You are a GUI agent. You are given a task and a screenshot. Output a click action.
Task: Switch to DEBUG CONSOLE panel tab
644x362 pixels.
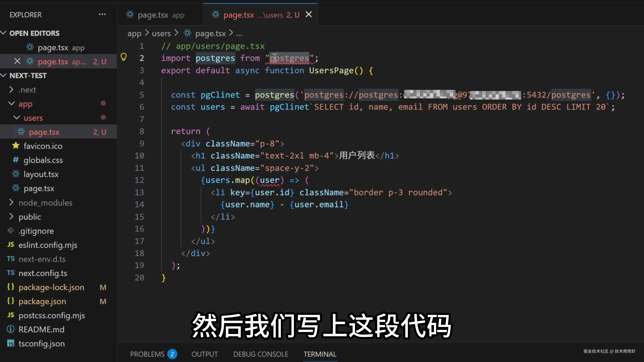point(260,354)
